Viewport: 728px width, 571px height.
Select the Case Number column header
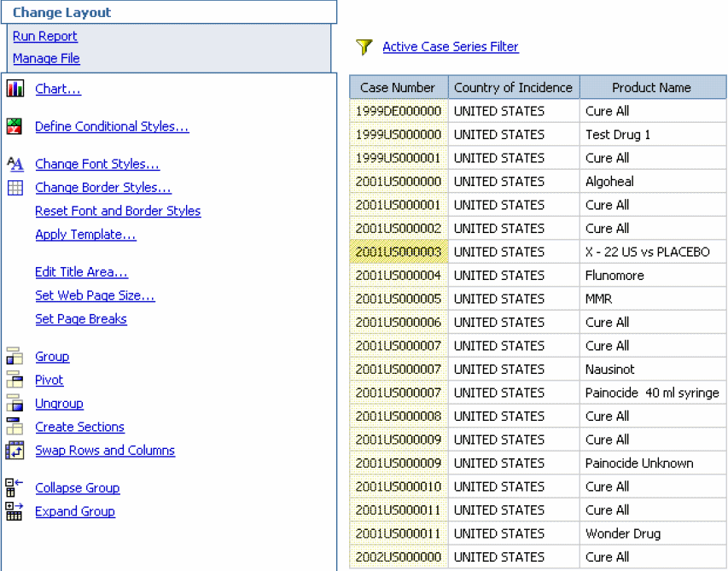pyautogui.click(x=399, y=87)
